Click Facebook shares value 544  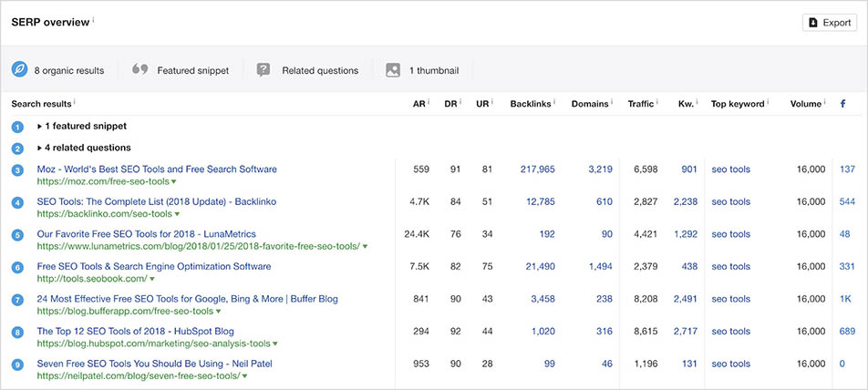(x=847, y=202)
